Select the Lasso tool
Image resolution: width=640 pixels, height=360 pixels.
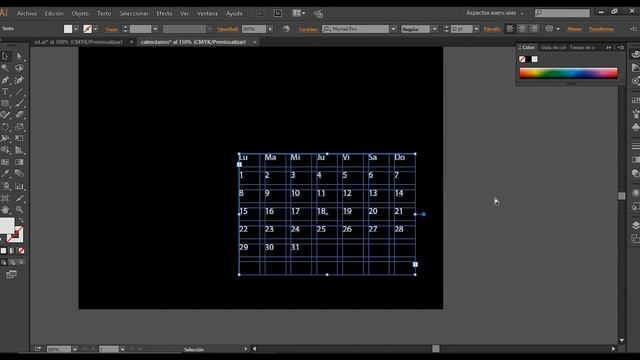point(19,68)
